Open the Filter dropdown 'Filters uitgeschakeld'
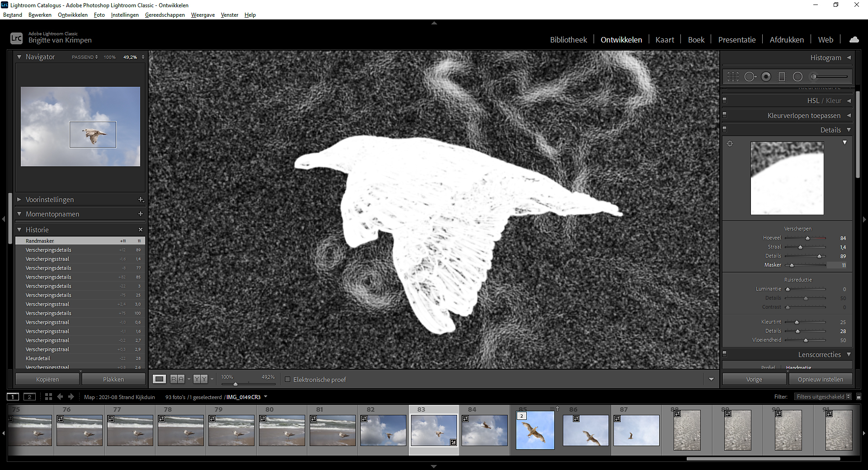The height and width of the screenshot is (470, 868). point(824,397)
